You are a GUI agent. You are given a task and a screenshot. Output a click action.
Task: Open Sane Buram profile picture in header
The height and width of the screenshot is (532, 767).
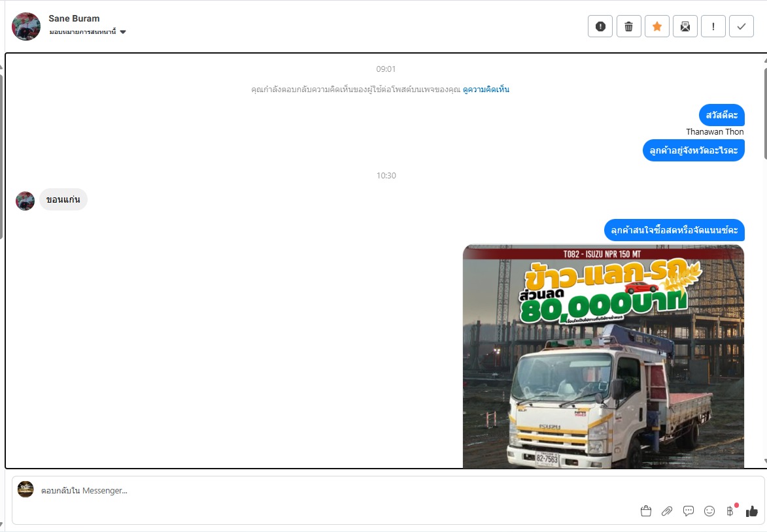coord(26,26)
